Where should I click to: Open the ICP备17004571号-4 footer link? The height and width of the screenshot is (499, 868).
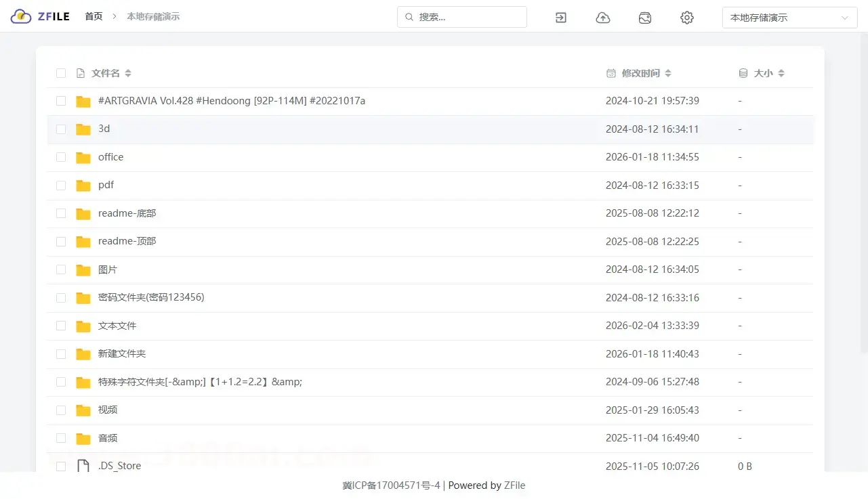click(391, 485)
